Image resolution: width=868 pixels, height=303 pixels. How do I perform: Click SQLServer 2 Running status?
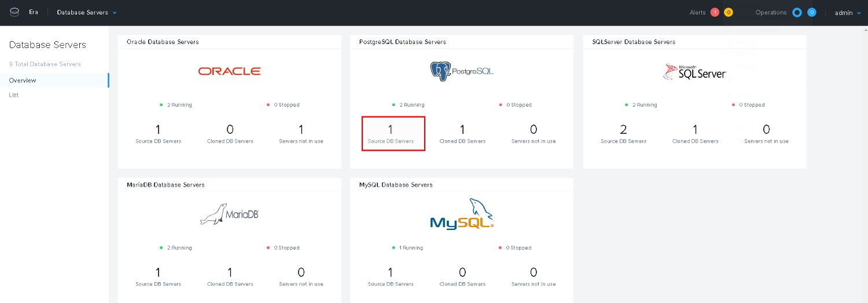(x=641, y=105)
